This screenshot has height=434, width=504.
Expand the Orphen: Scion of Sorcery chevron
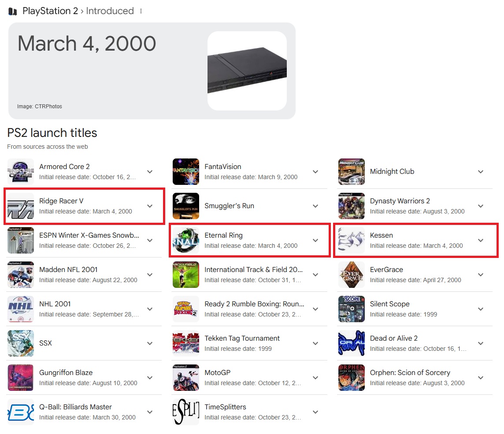pyautogui.click(x=481, y=378)
